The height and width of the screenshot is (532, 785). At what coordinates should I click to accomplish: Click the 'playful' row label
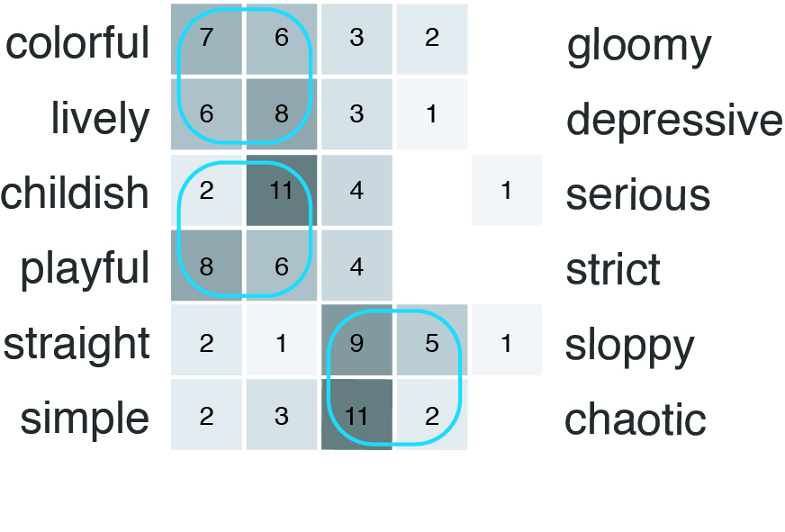point(85,268)
